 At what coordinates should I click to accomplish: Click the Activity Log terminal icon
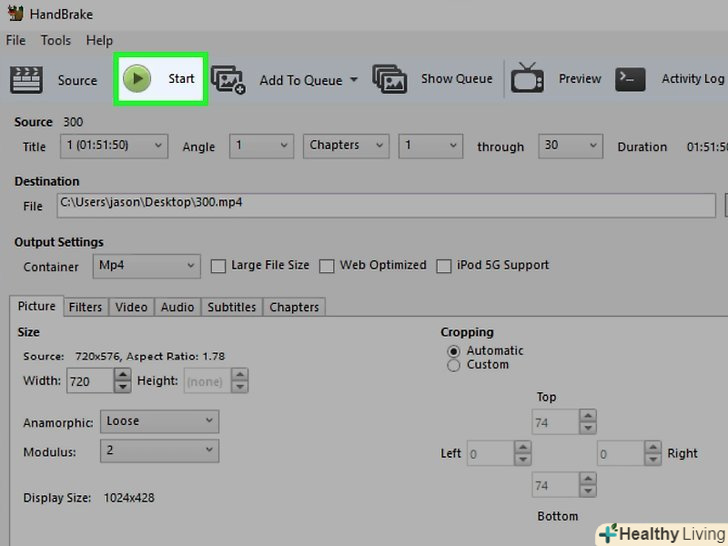point(630,79)
